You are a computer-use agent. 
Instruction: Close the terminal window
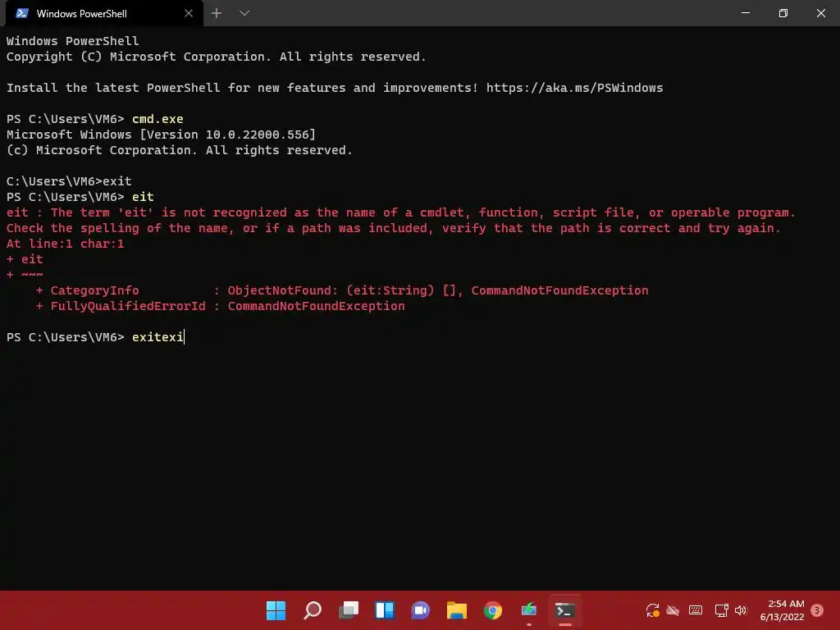(x=820, y=13)
